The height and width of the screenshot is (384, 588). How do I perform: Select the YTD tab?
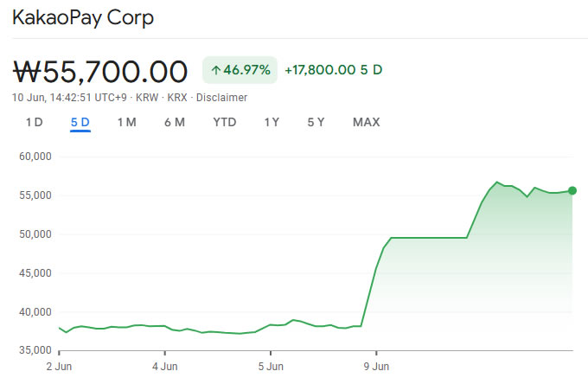click(x=225, y=122)
